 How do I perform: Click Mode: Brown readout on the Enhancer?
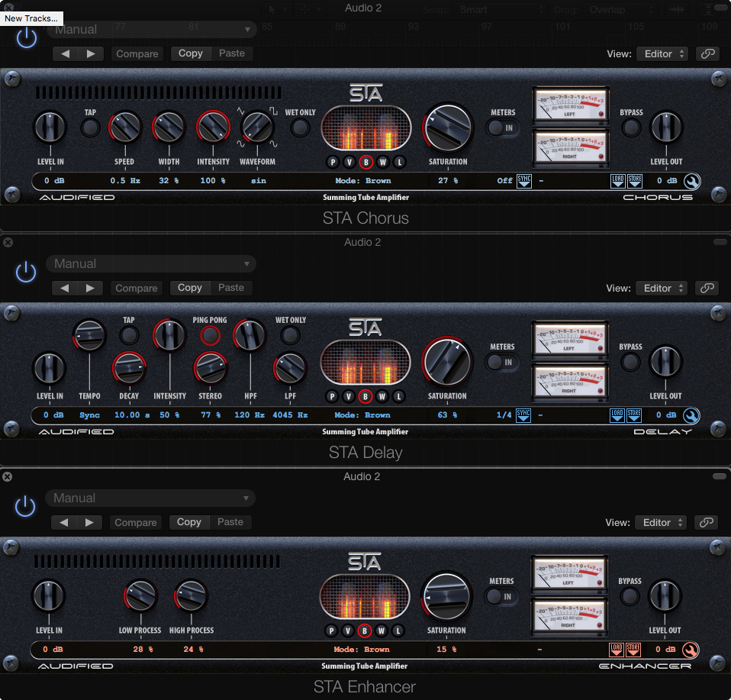tap(362, 649)
